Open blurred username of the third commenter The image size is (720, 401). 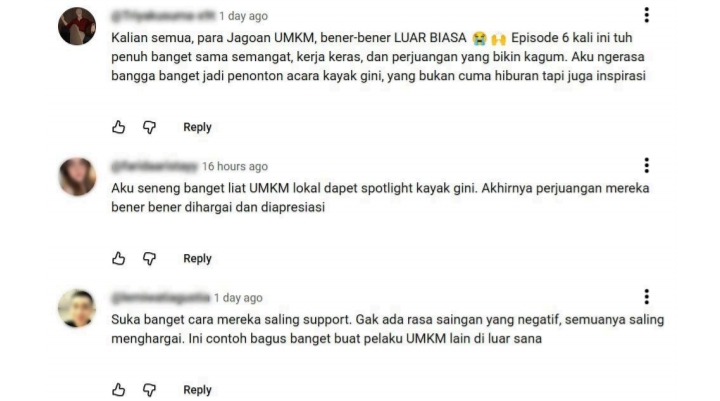point(160,298)
